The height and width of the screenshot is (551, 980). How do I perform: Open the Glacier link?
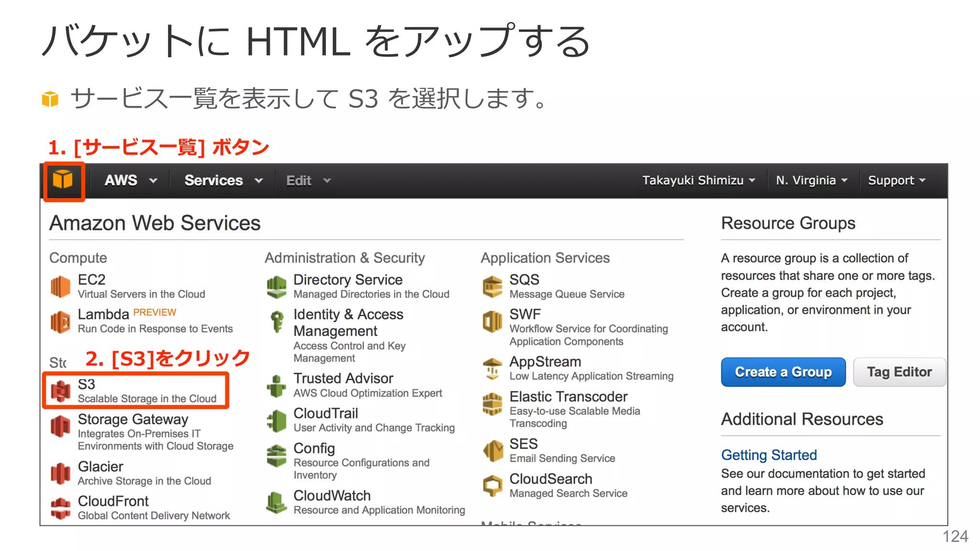[x=100, y=466]
